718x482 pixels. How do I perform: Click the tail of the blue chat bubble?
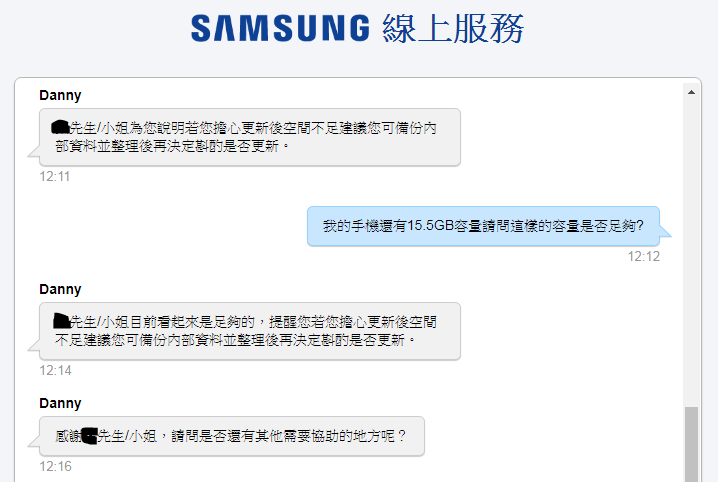click(665, 232)
